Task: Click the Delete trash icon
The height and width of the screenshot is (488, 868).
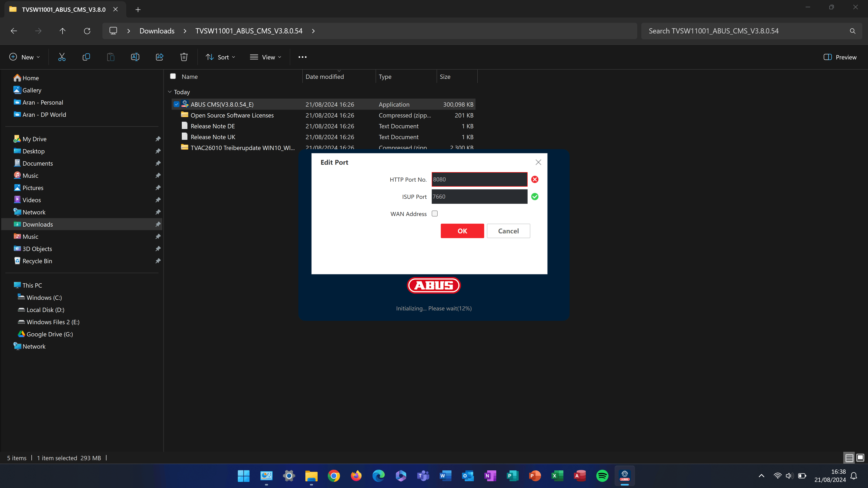Action: pos(184,57)
